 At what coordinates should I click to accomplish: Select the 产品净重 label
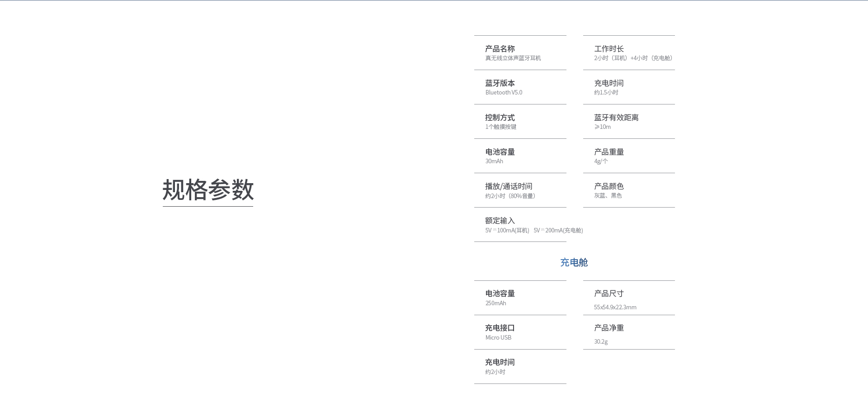(609, 328)
